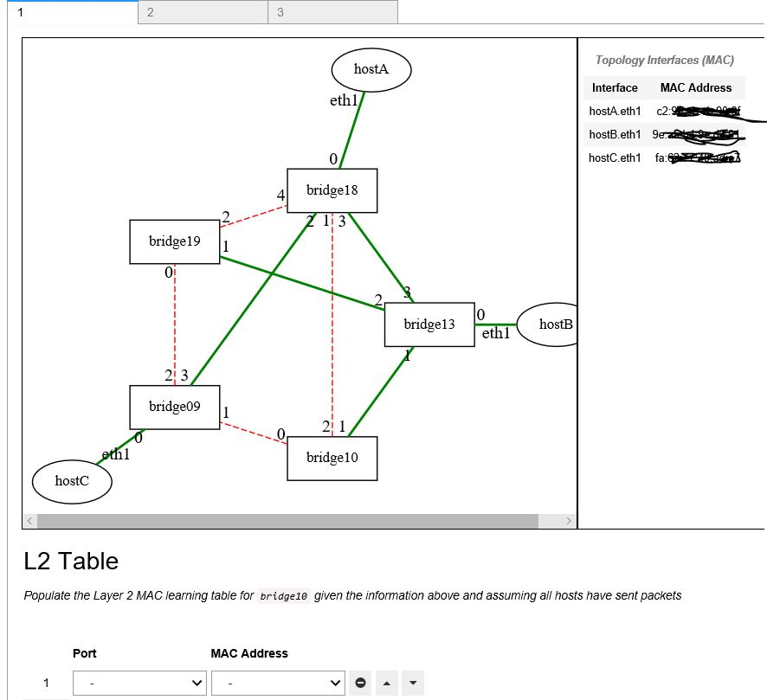This screenshot has height=700, width=767.
Task: Select the hostA node in the topology diagram
Action: [371, 69]
